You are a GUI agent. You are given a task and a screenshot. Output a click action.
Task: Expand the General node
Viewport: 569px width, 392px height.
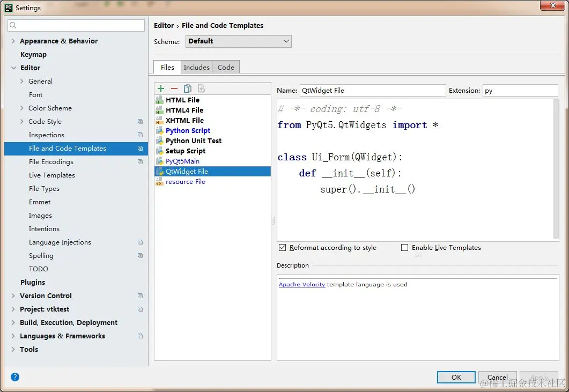22,82
